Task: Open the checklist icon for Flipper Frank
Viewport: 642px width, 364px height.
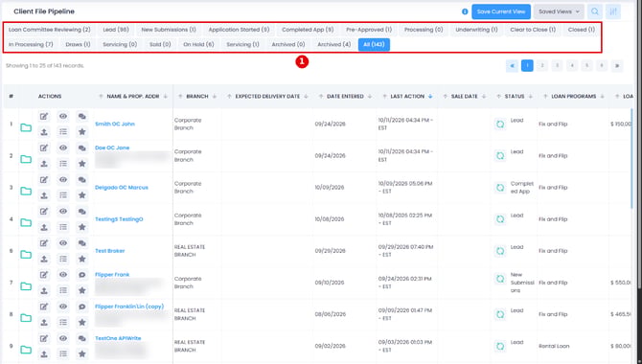Action: pos(63,290)
